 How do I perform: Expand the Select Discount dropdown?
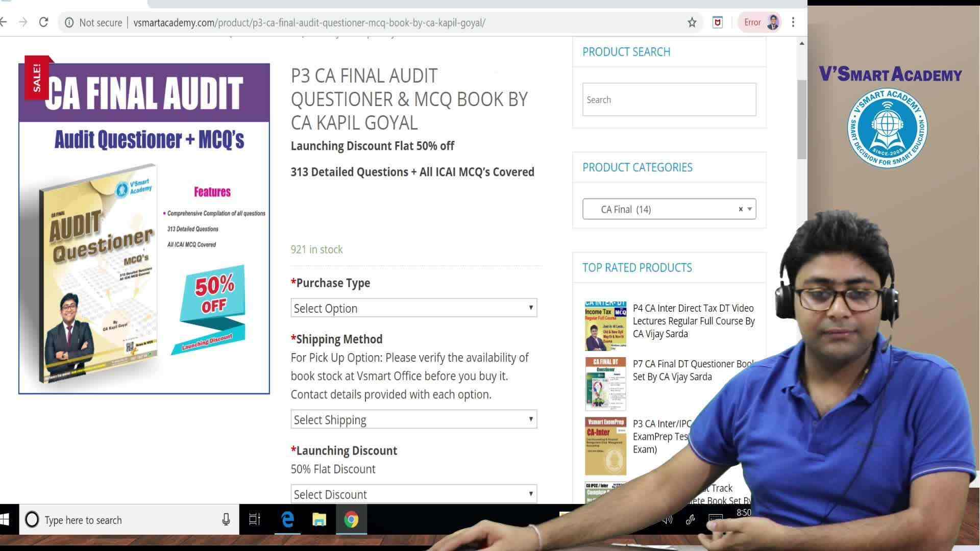click(413, 494)
